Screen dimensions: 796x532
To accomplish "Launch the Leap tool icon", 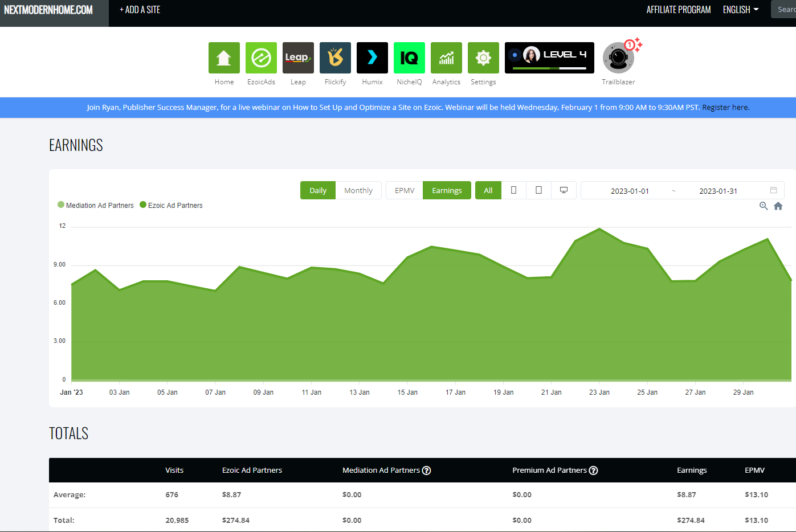I will [x=298, y=58].
